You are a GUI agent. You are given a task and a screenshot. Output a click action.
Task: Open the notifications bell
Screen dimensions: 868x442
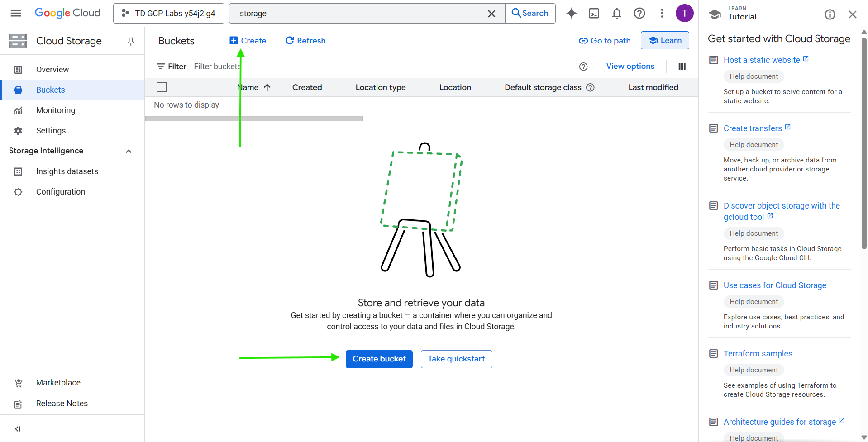pyautogui.click(x=616, y=13)
